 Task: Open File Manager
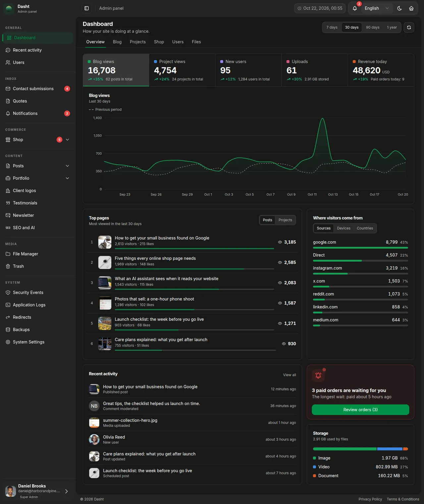[x=38, y=254]
